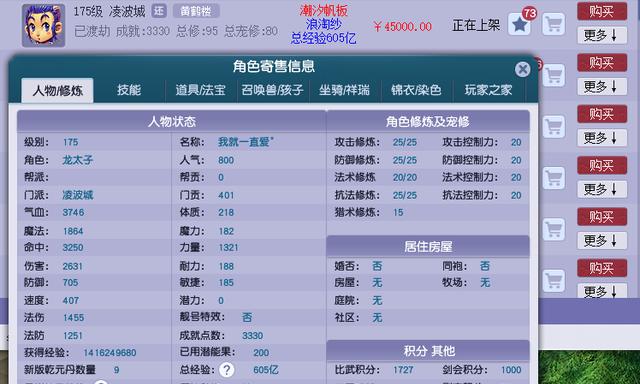The height and width of the screenshot is (384, 640).
Task: Select the 人物/修炼 tab
Action: pos(57,90)
